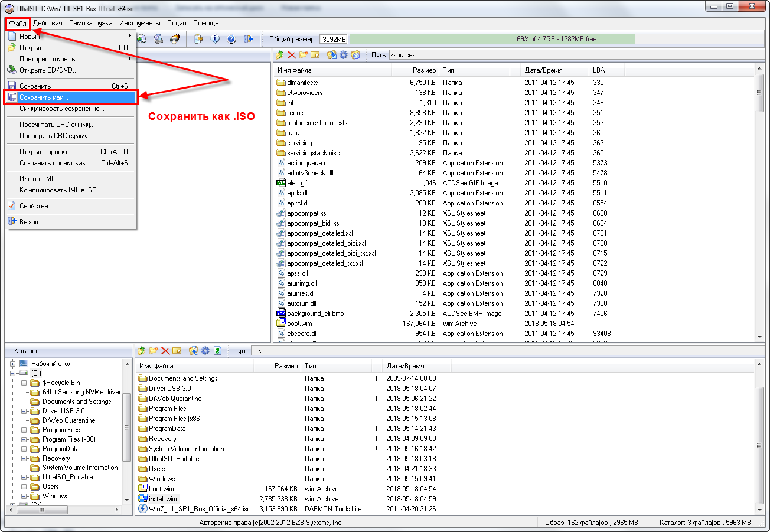
Task: Collapse the (C:) drive tree node
Action: tap(13, 373)
